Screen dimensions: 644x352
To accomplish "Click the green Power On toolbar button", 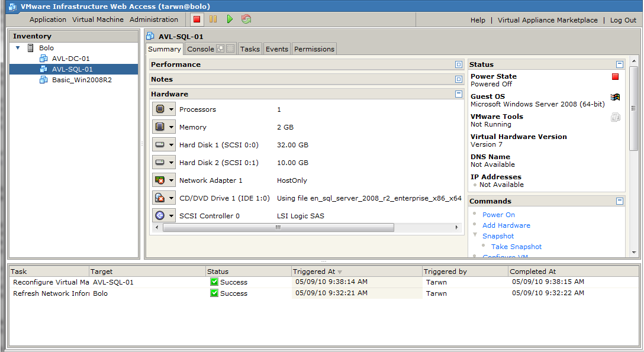I will [x=230, y=20].
